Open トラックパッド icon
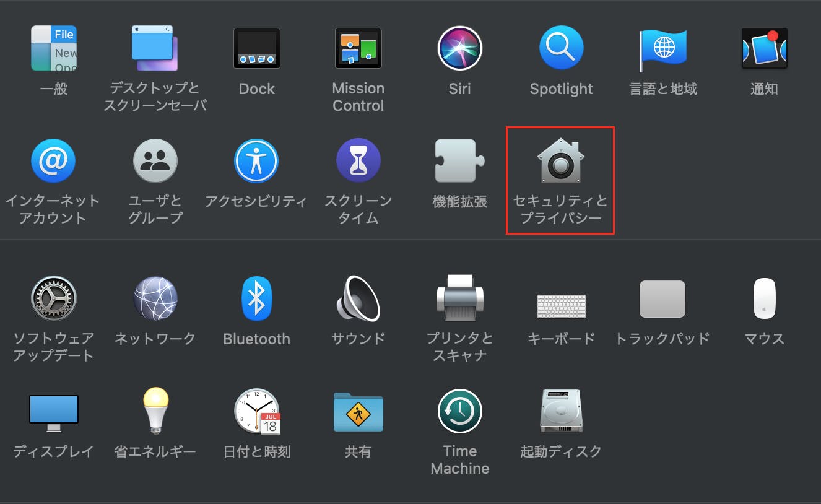The image size is (821, 504). [662, 299]
